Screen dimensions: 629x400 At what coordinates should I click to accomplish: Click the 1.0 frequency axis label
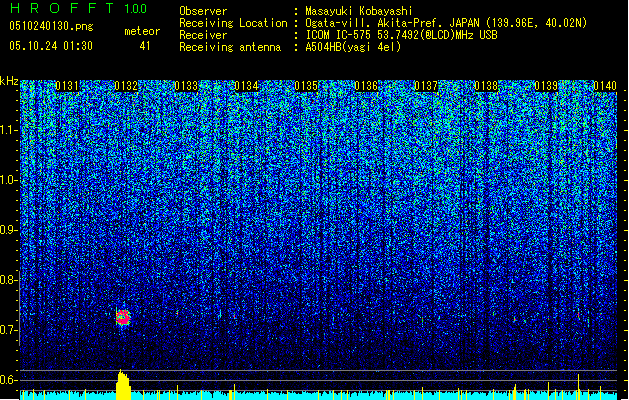[9, 180]
